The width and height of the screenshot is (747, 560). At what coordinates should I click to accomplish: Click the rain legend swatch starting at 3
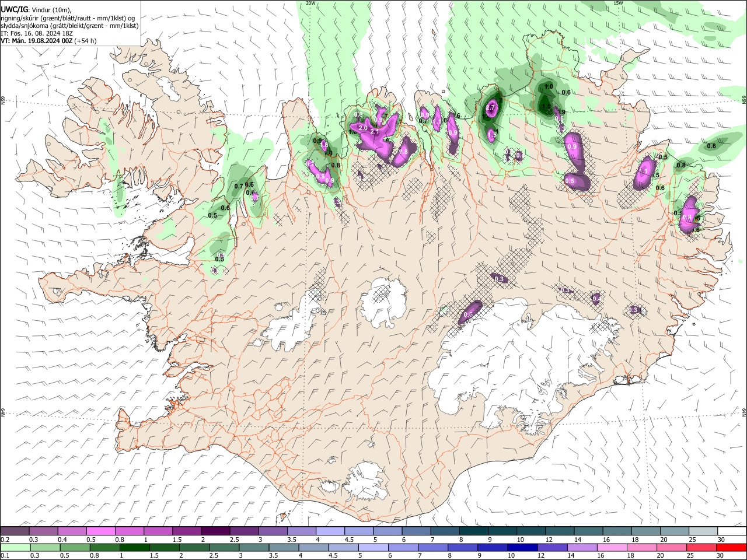pos(253,547)
